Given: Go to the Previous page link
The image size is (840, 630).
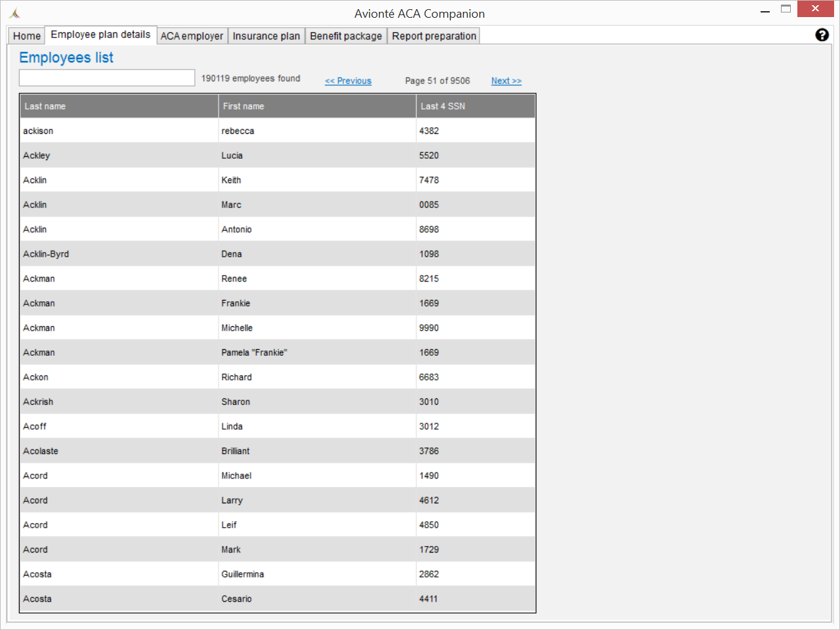Looking at the screenshot, I should tap(348, 81).
